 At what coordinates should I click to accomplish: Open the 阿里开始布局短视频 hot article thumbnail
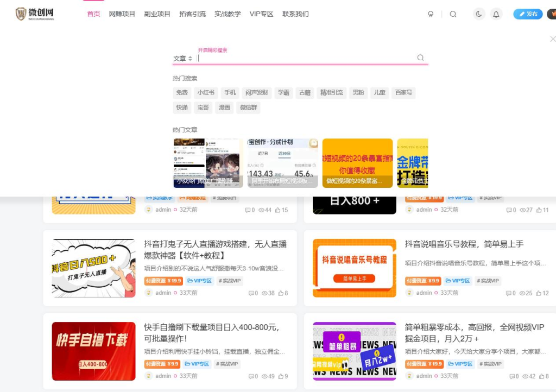click(x=282, y=163)
